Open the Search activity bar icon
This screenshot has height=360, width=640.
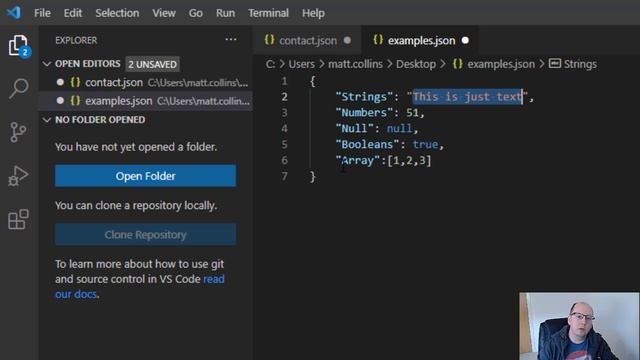click(x=18, y=88)
